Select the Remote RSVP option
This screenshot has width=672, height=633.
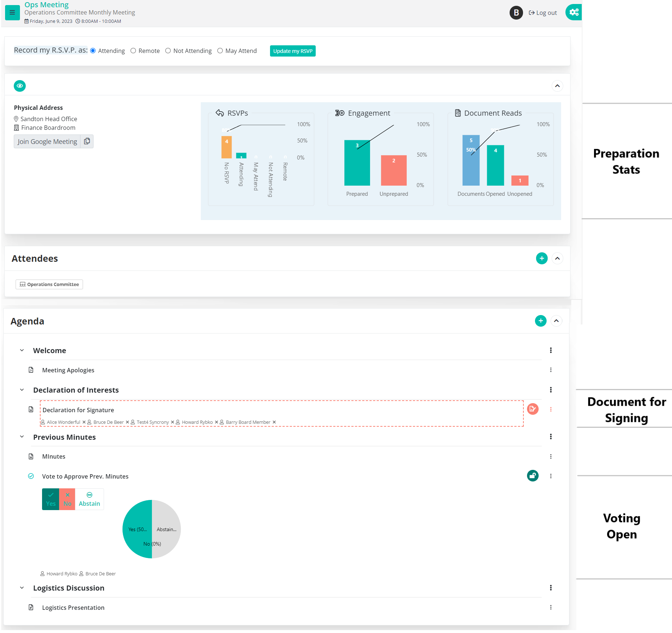(x=133, y=51)
